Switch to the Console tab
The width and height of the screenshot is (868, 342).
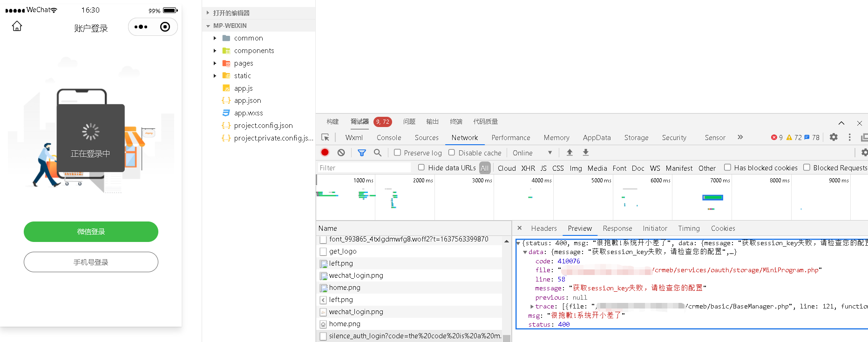(389, 138)
